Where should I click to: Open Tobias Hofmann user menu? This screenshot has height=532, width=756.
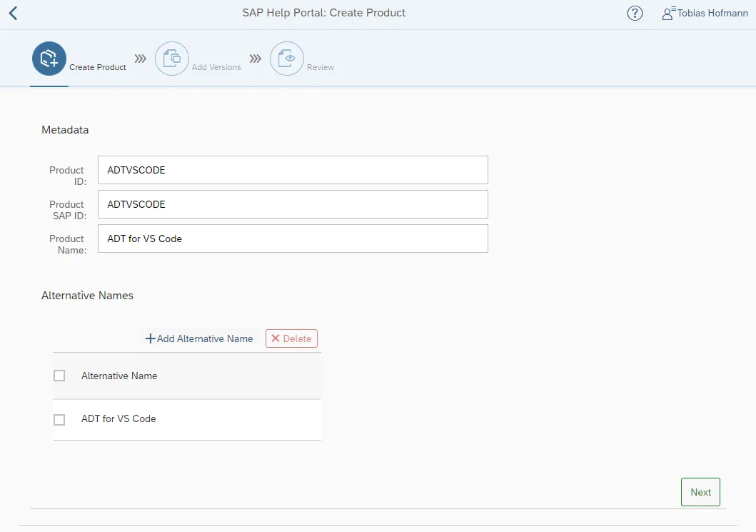(x=712, y=14)
